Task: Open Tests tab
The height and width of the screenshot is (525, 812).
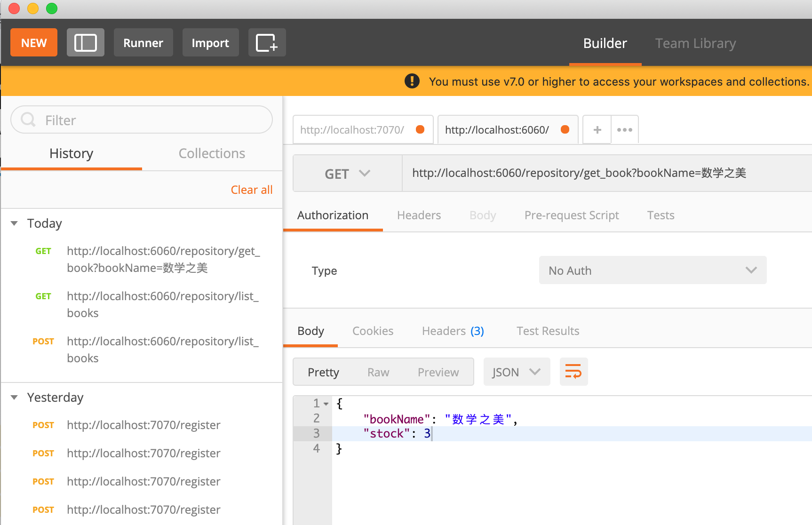Action: click(x=661, y=215)
